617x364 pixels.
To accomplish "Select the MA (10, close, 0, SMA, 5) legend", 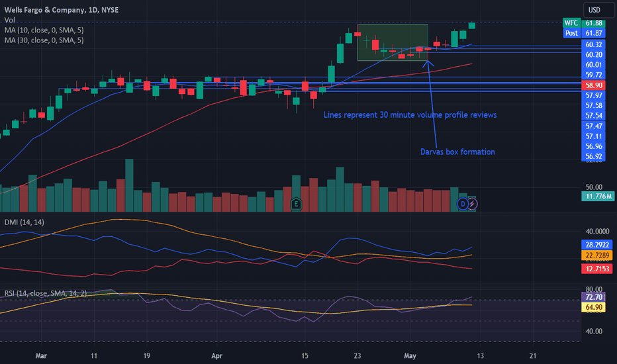I will point(44,30).
